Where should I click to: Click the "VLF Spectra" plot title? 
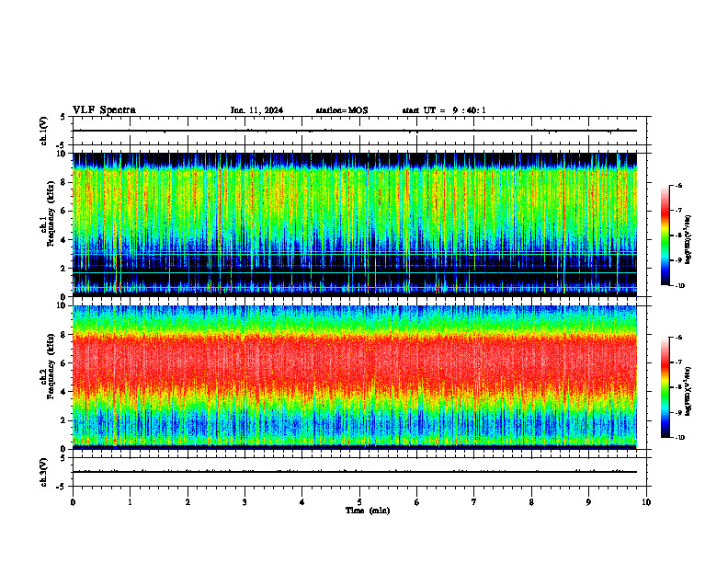tap(104, 110)
